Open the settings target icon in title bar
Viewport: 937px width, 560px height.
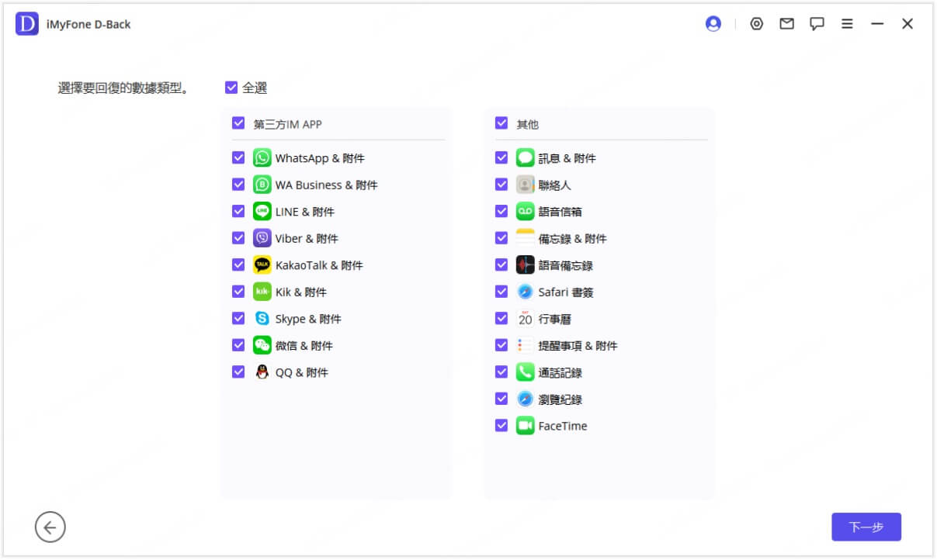click(x=756, y=24)
